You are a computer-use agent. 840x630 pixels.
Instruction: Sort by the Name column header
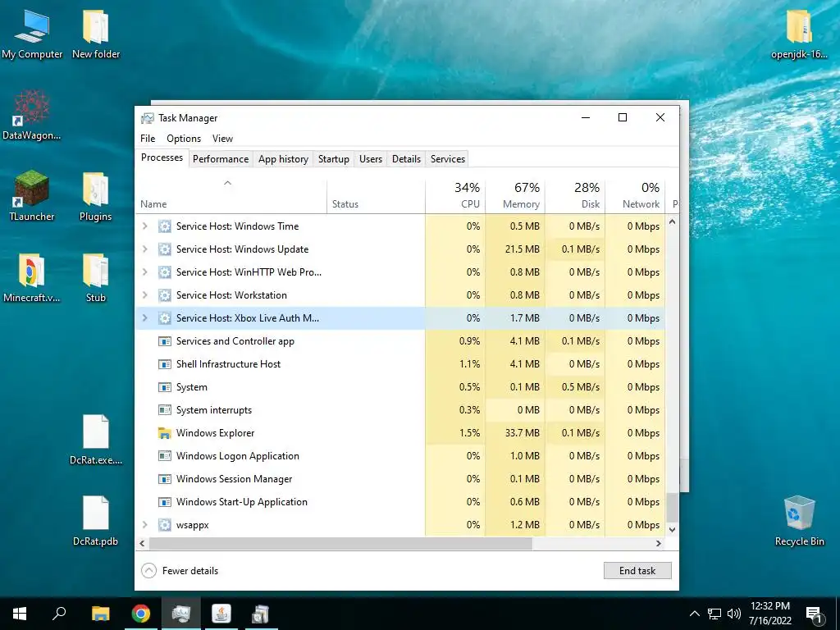tap(231, 197)
